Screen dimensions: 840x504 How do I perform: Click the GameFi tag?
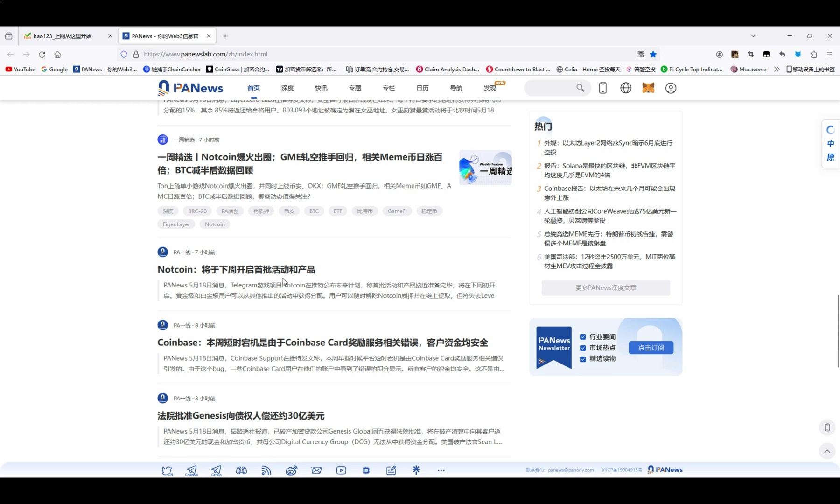[397, 211]
